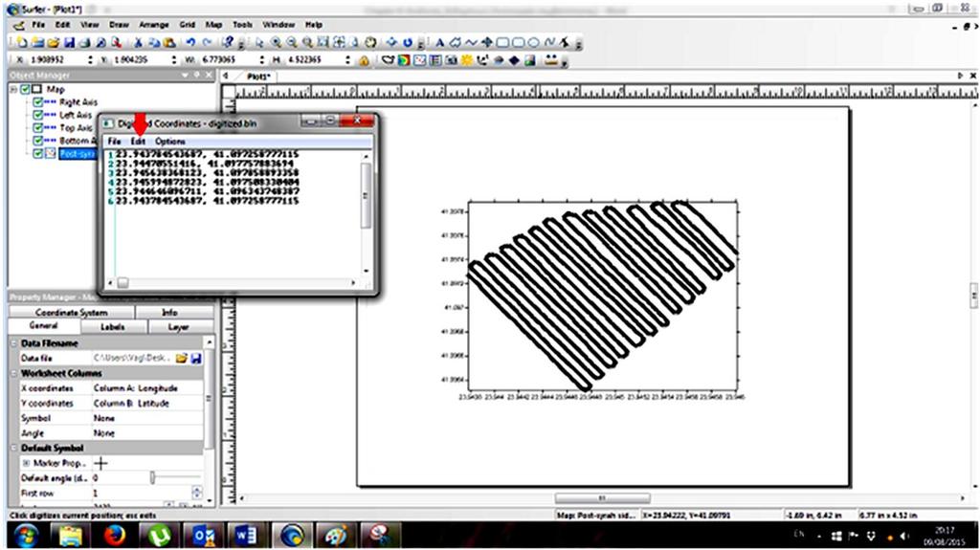The width and height of the screenshot is (980, 550).
Task: Collapse the Data Filename section
Action: (x=13, y=343)
